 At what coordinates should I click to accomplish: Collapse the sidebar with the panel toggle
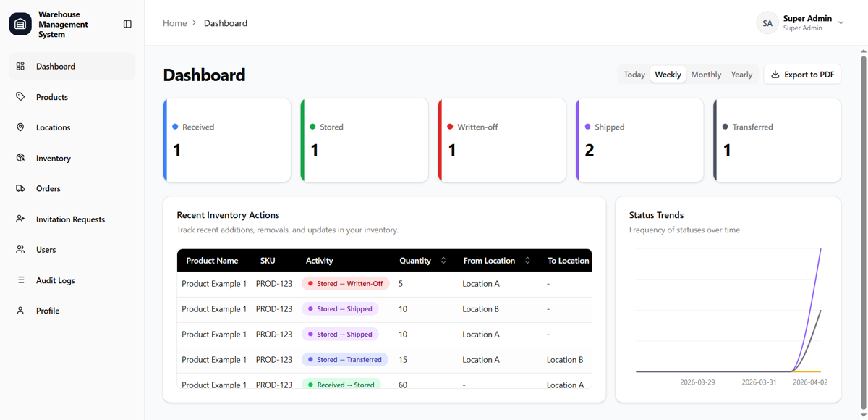(127, 24)
